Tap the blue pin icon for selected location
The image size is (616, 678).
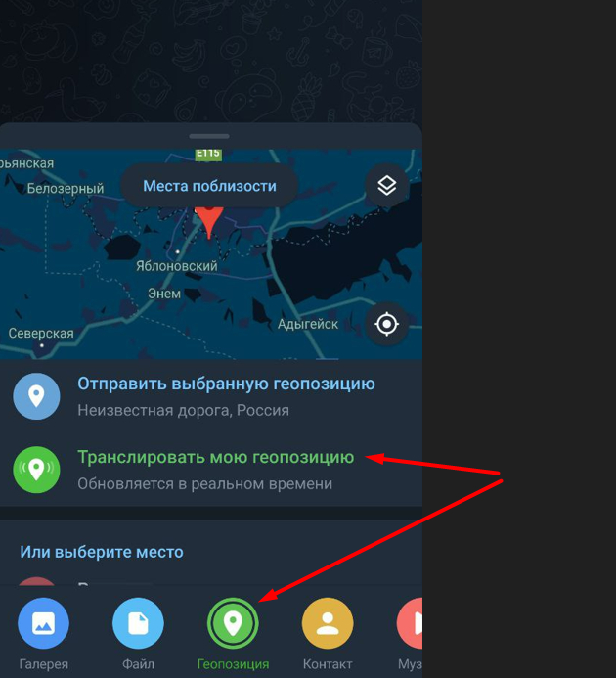pyautogui.click(x=36, y=396)
